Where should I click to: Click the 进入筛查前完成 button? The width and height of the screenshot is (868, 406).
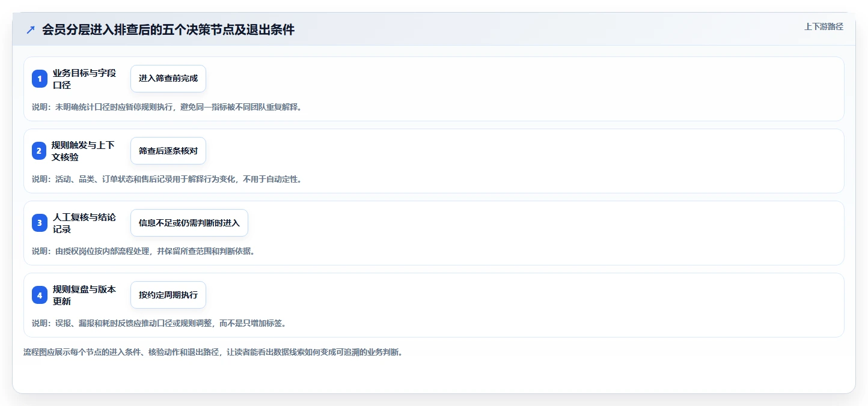point(168,79)
